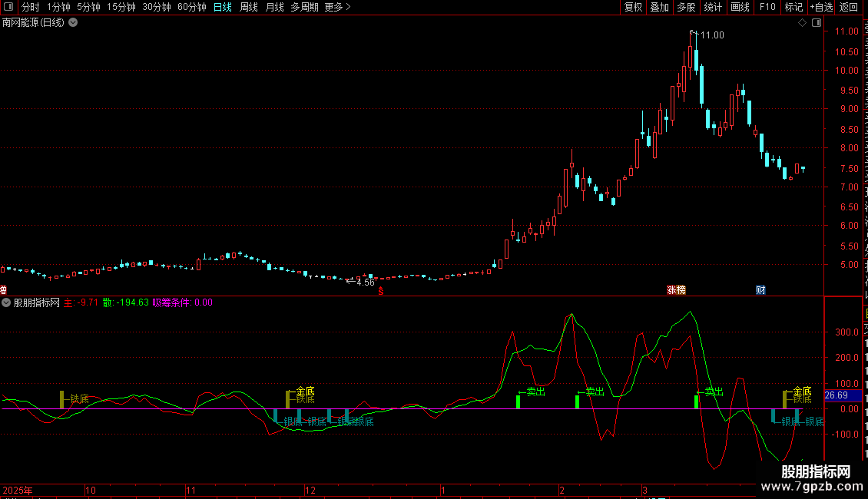The width and height of the screenshot is (868, 499).
Task: Toggle the side panel icon at top-left
Action: click(8, 7)
